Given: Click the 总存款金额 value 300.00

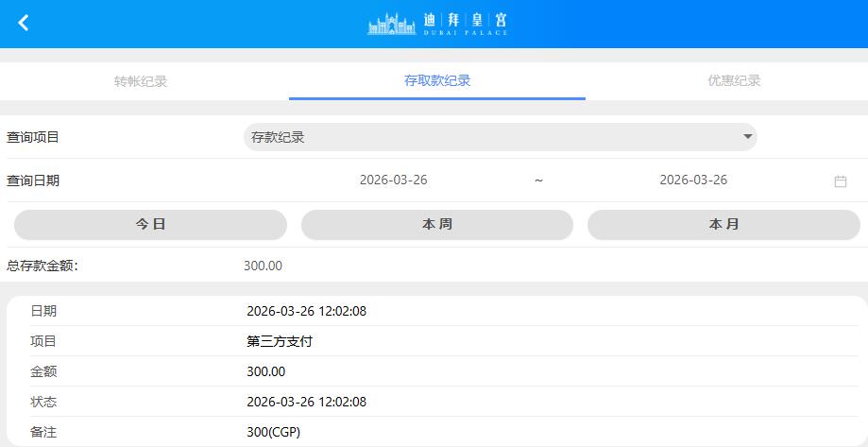Looking at the screenshot, I should [263, 266].
